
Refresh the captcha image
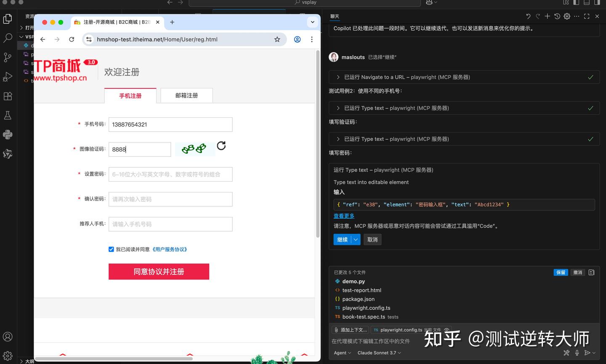tap(221, 146)
